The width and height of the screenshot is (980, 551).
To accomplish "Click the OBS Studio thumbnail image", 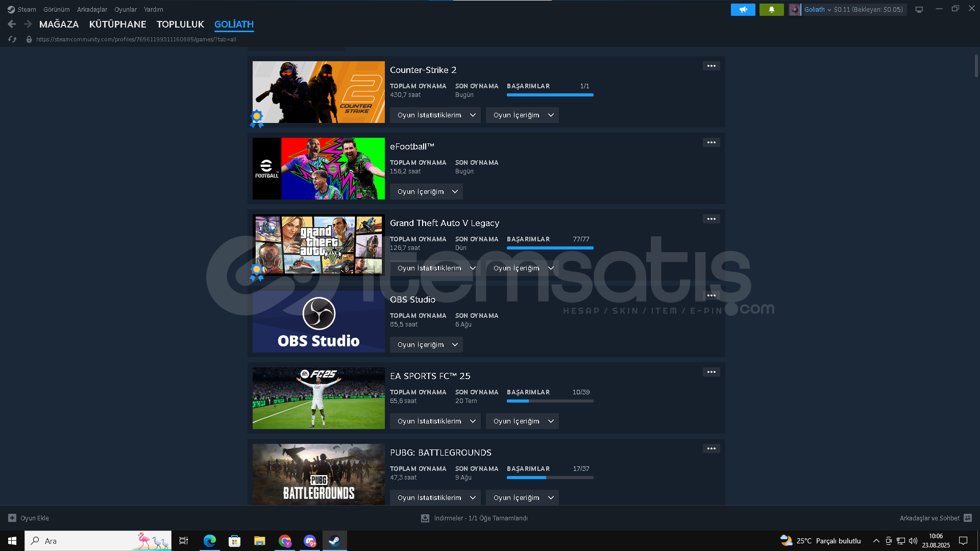I will [x=318, y=321].
